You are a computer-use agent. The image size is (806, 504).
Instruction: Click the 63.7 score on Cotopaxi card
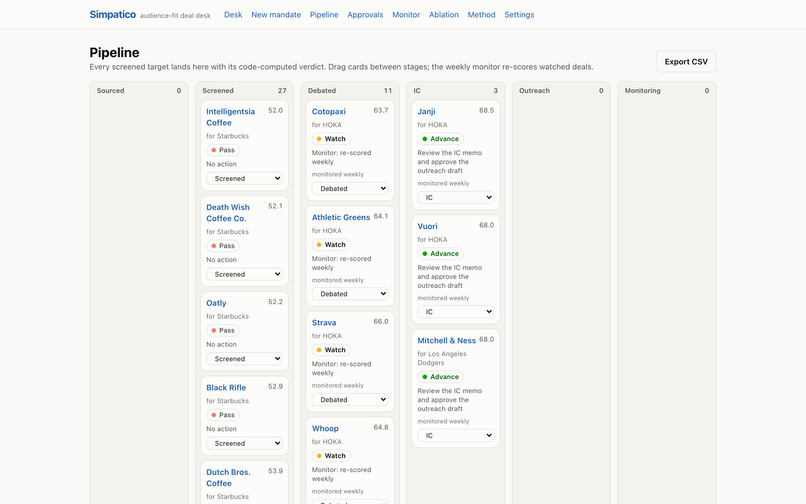[381, 110]
